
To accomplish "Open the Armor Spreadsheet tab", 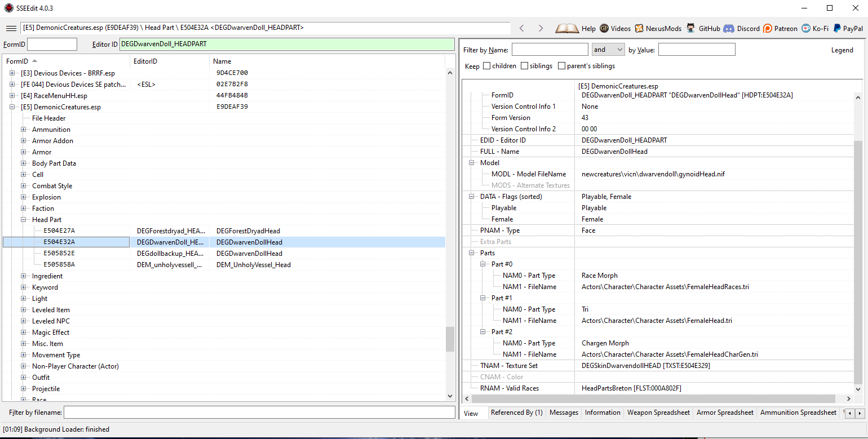I will pos(725,413).
